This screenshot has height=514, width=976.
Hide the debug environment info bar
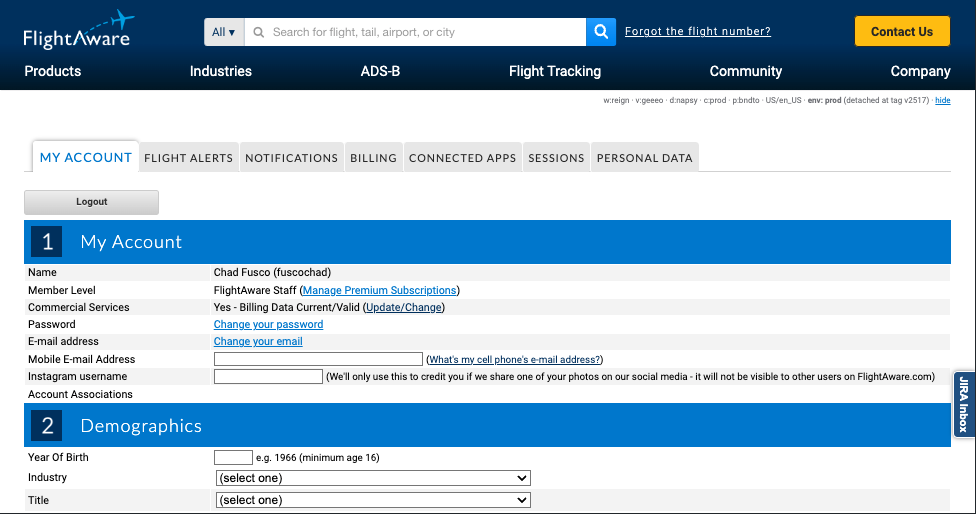click(x=942, y=100)
